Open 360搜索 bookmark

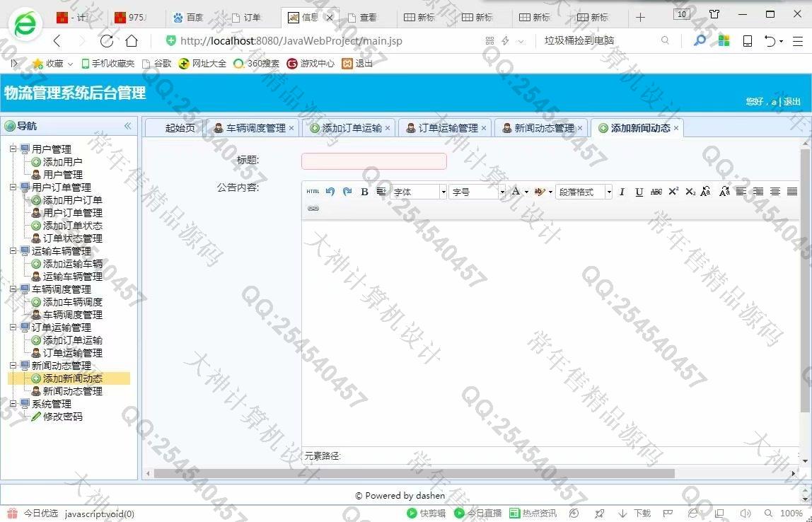tap(256, 64)
